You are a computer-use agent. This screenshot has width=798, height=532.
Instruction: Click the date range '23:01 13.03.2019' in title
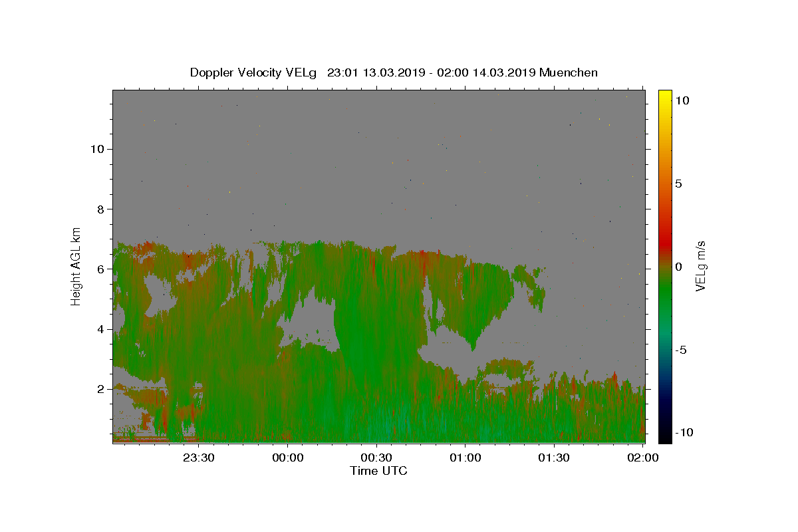coord(376,72)
